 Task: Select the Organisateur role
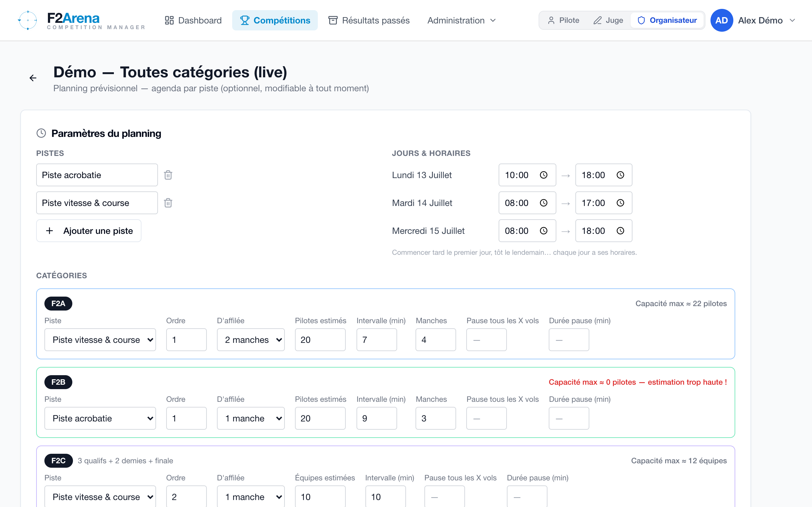click(667, 20)
